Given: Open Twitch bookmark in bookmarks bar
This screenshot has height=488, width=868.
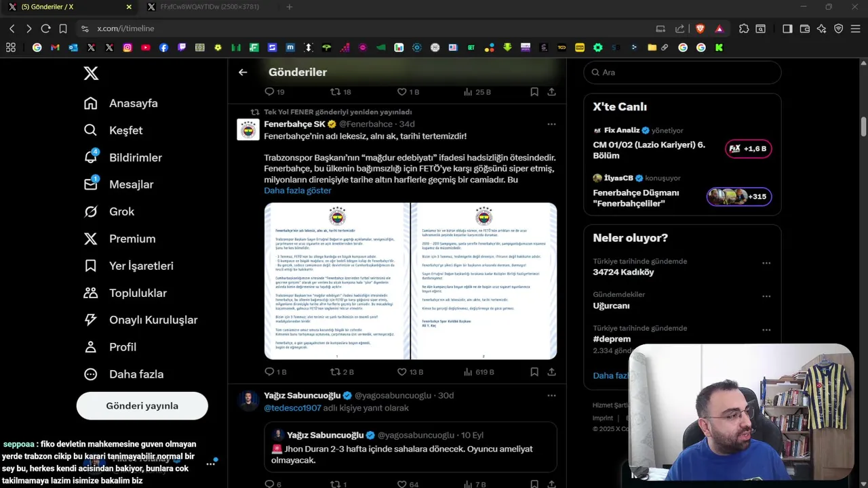Looking at the screenshot, I should (182, 47).
